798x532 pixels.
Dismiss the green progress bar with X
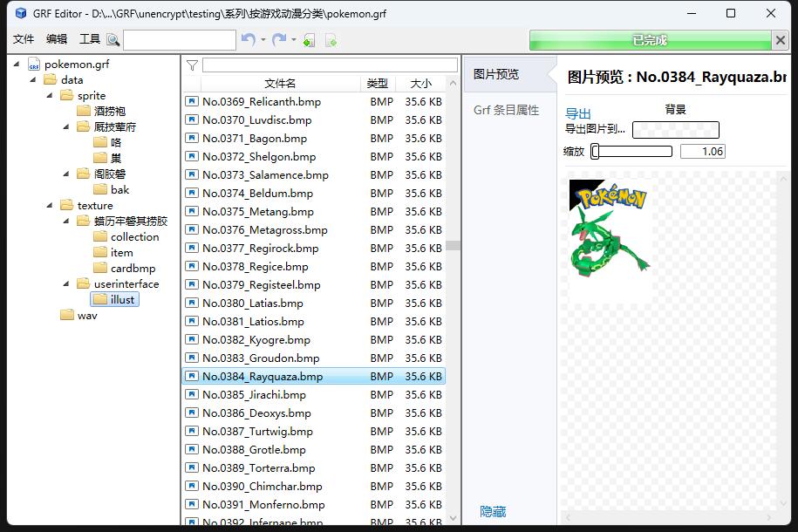[781, 40]
